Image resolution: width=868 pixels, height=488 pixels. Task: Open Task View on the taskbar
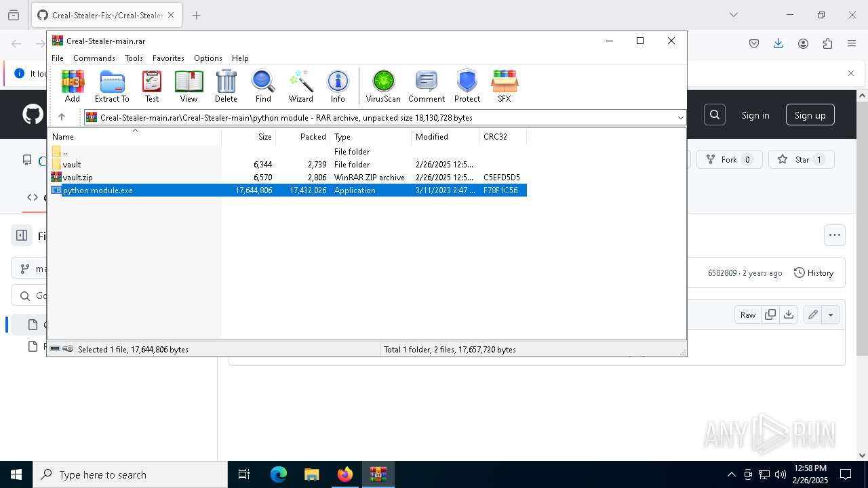click(x=244, y=474)
